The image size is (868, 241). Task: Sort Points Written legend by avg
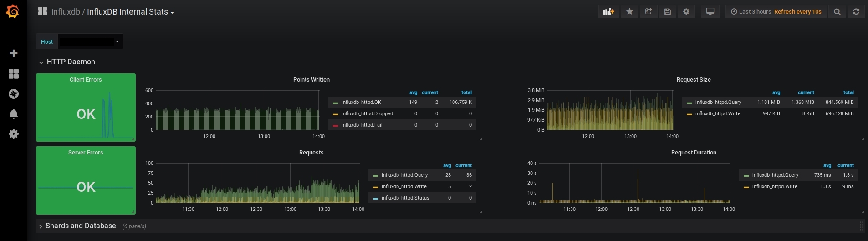pyautogui.click(x=413, y=92)
